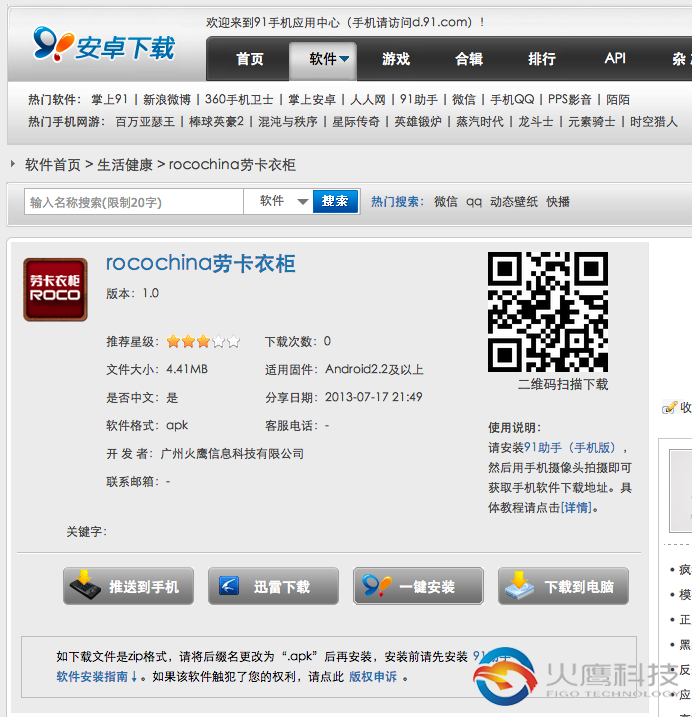This screenshot has width=692, height=717.
Task: Focus the name search input field
Action: point(134,202)
